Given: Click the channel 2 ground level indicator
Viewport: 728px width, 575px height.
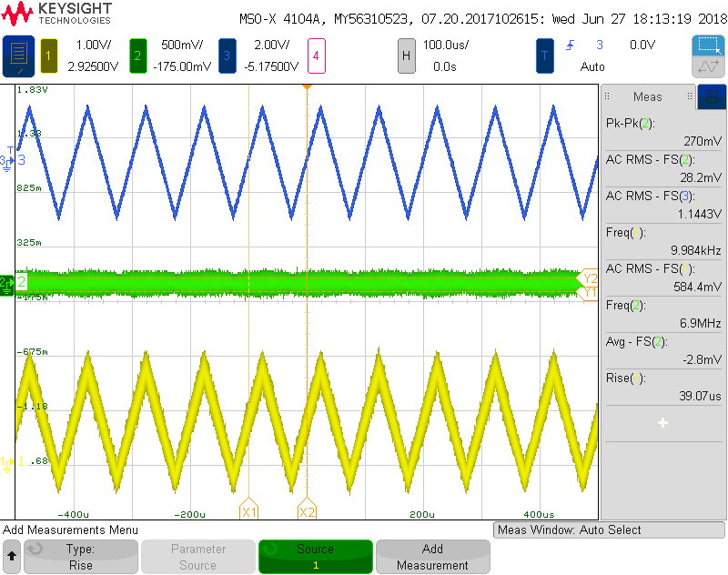Looking at the screenshot, I should pos(7,285).
